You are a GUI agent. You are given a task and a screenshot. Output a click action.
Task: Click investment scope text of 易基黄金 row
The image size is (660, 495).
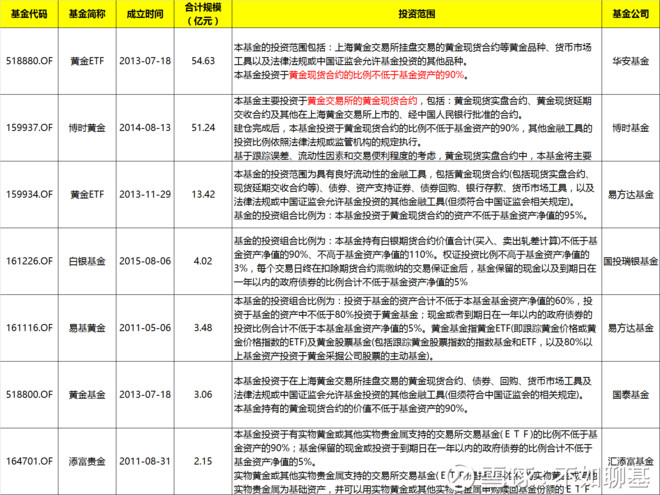tap(415, 328)
